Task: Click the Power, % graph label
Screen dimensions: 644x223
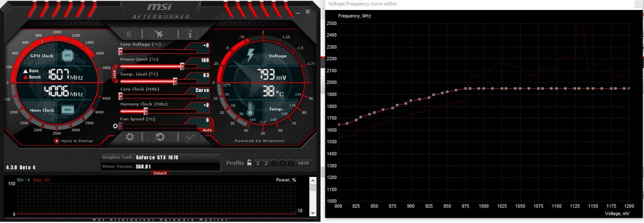Action: tap(286, 180)
